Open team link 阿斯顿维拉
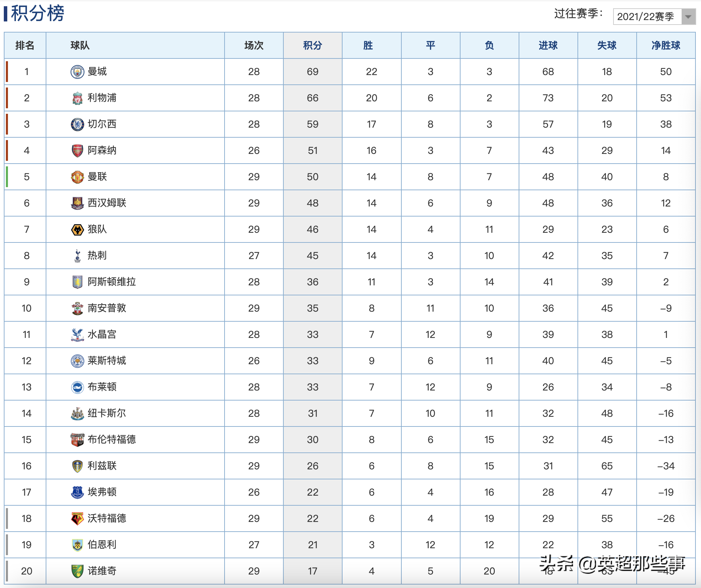The width and height of the screenshot is (701, 588). tap(112, 282)
